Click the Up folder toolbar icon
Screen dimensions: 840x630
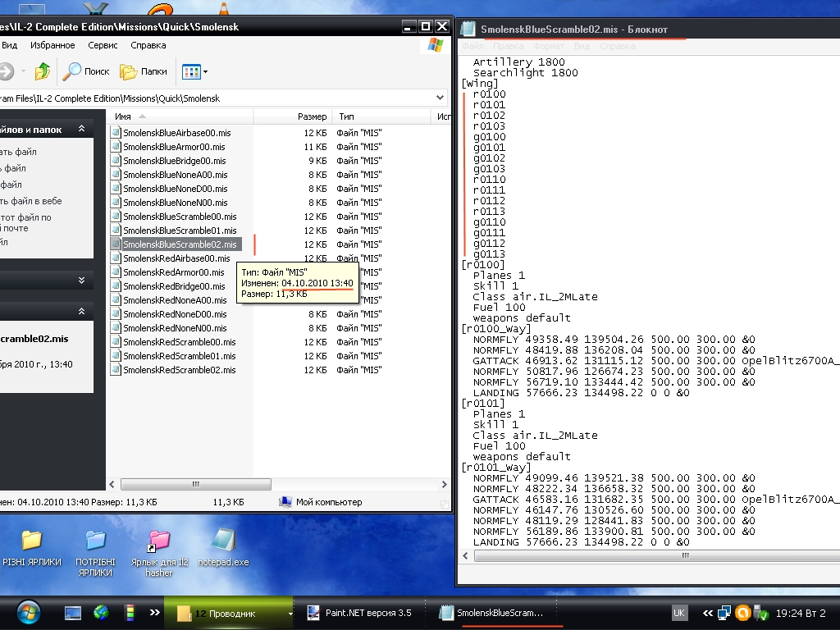coord(43,71)
